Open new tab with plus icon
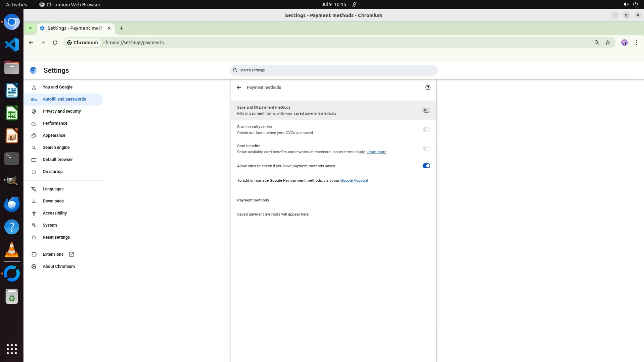The image size is (644, 362). click(x=121, y=28)
